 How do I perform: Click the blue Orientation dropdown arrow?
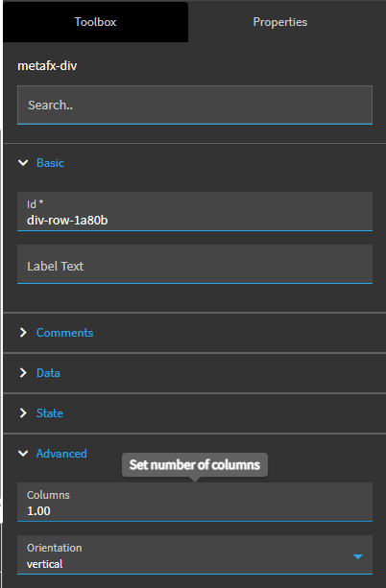358,557
